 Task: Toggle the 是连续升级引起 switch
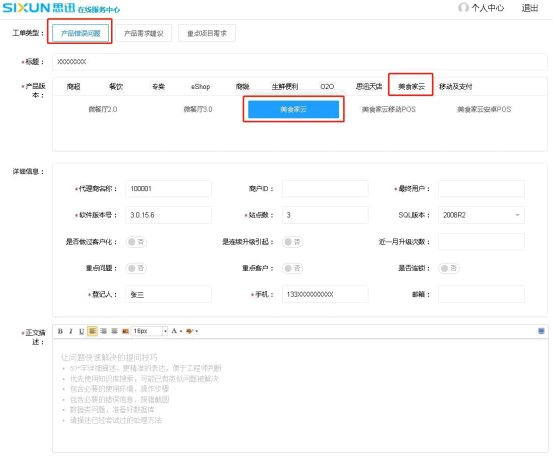point(293,242)
